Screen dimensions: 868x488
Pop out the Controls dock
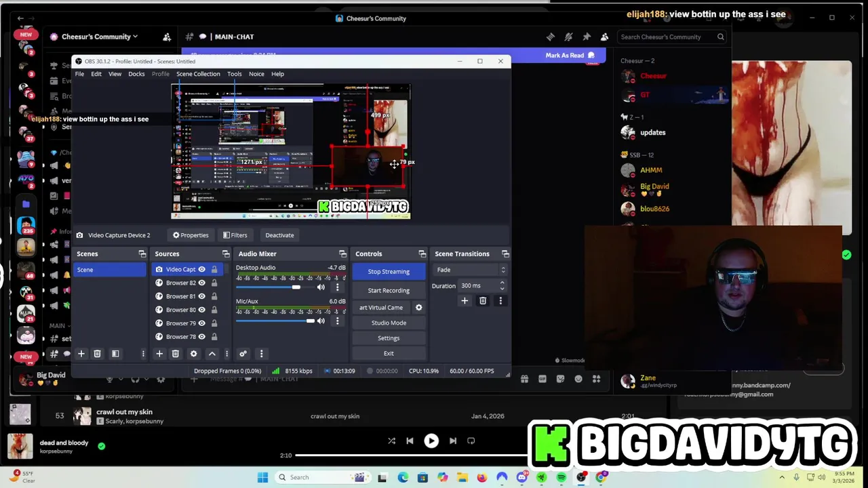click(422, 254)
